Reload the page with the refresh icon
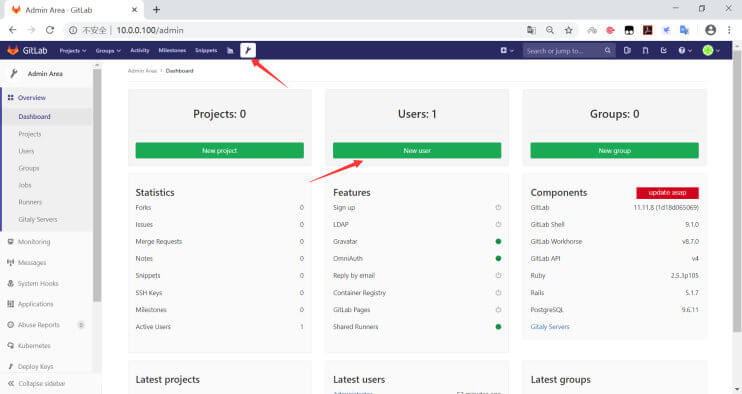The image size is (742, 394). click(50, 30)
